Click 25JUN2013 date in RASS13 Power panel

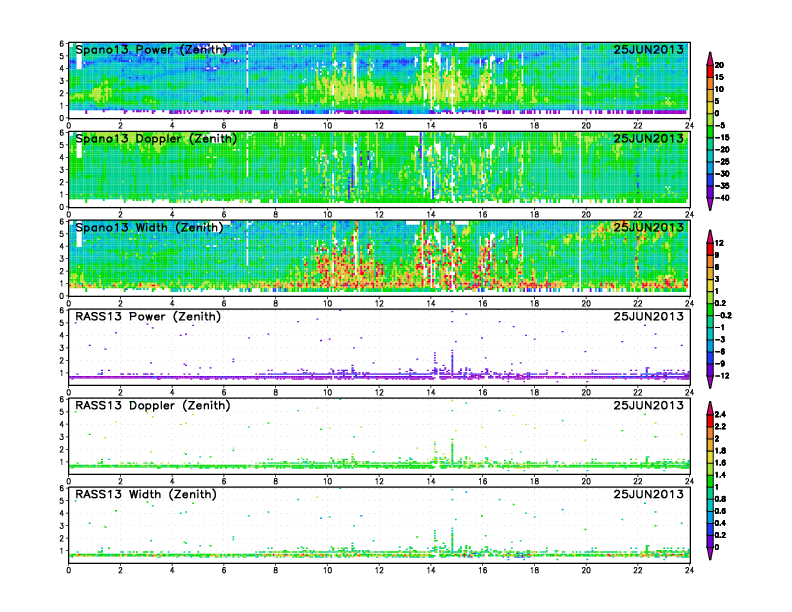[x=649, y=317]
